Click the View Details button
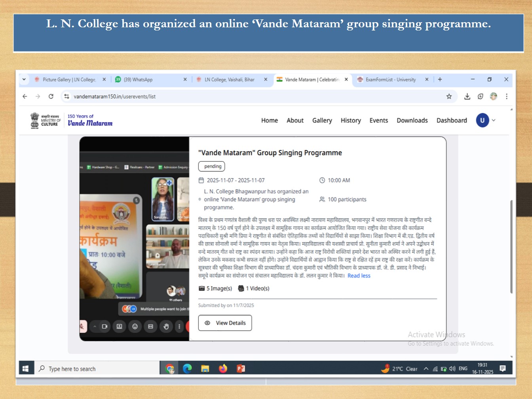The image size is (532, 399). tap(225, 323)
